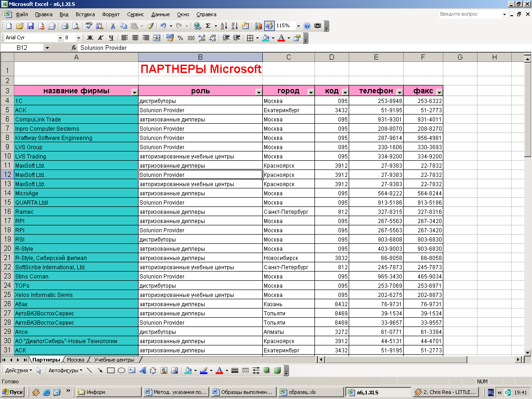Insert WordArt from drawing toolbar
Screen dimensions: 532x399
tap(143, 370)
